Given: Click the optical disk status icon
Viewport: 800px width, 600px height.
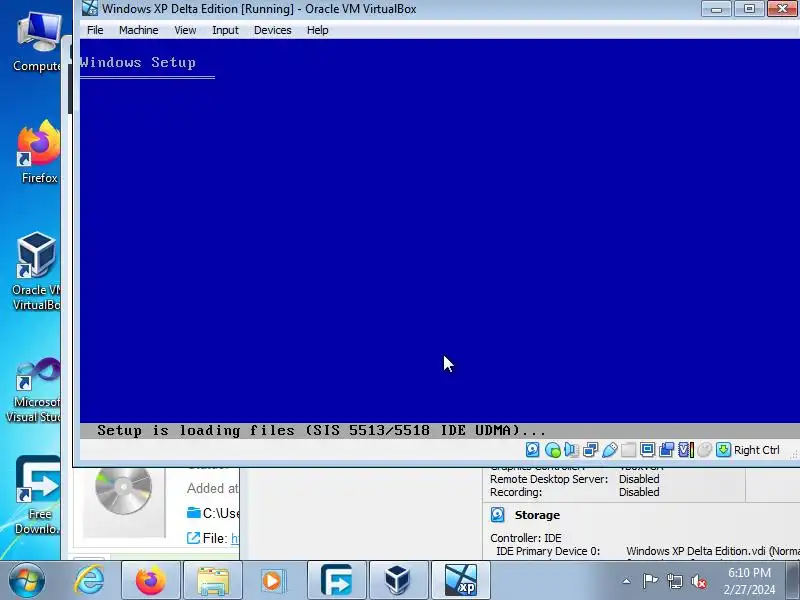Looking at the screenshot, I should (552, 449).
